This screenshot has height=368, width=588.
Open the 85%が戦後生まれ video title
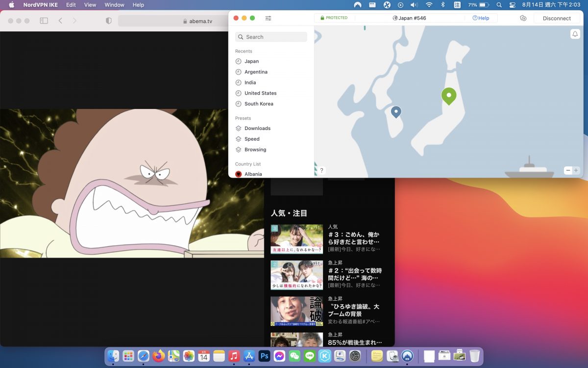click(355, 342)
